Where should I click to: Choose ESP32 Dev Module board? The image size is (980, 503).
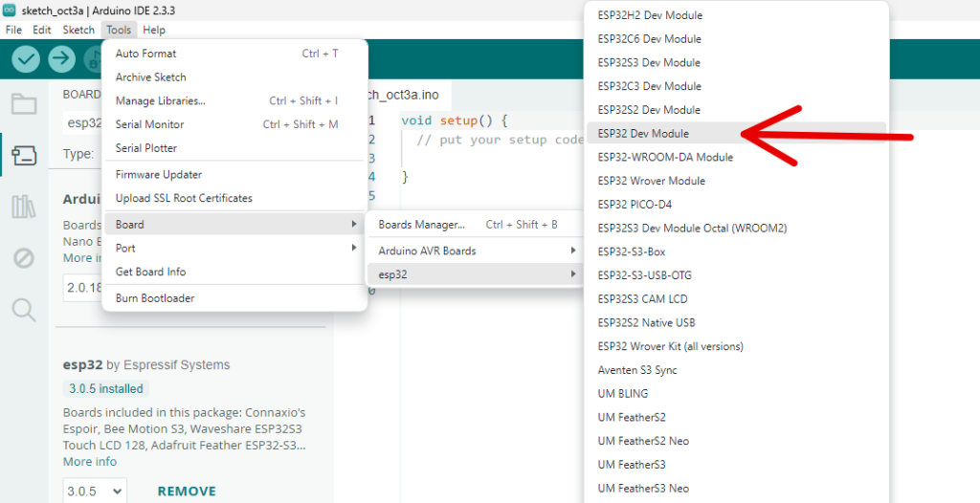pyautogui.click(x=736, y=133)
